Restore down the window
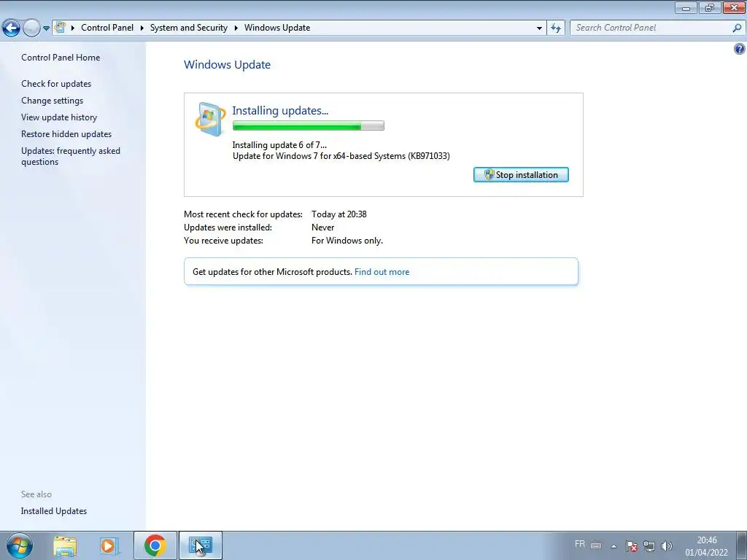This screenshot has height=560, width=747. [x=710, y=7]
